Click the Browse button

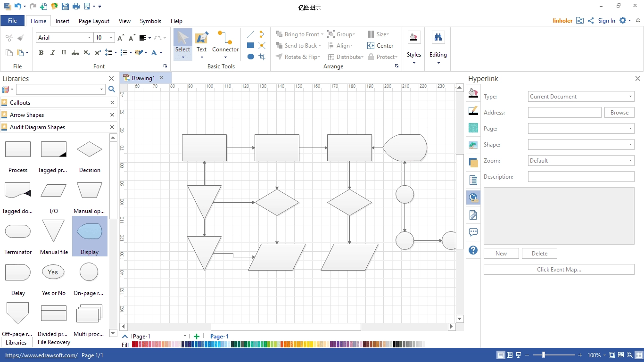[619, 113]
